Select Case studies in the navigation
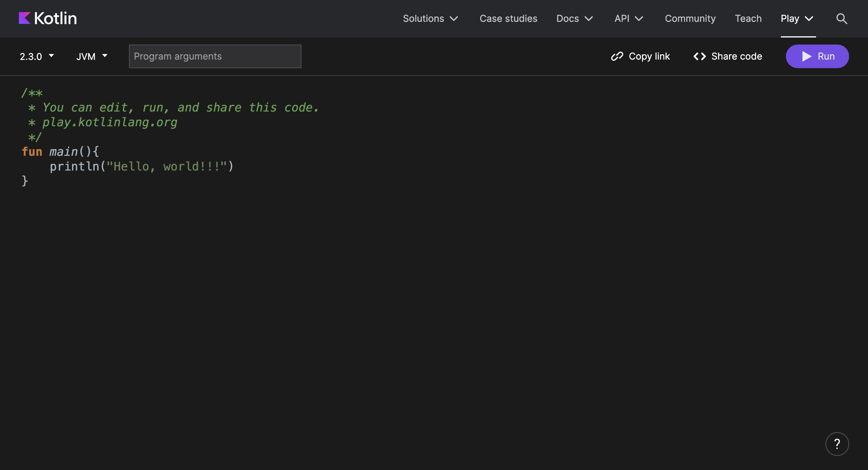 pyautogui.click(x=508, y=19)
